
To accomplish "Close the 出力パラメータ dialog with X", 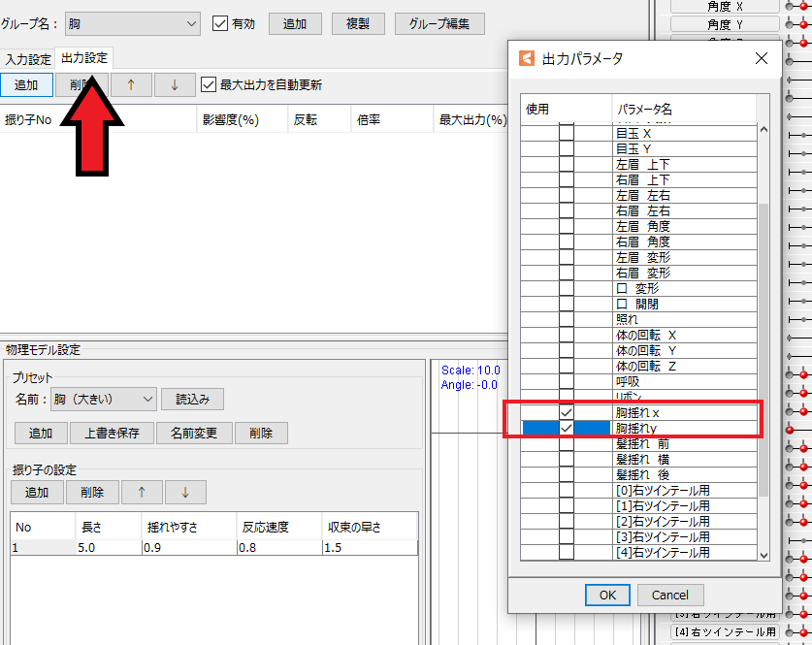I will 761,58.
